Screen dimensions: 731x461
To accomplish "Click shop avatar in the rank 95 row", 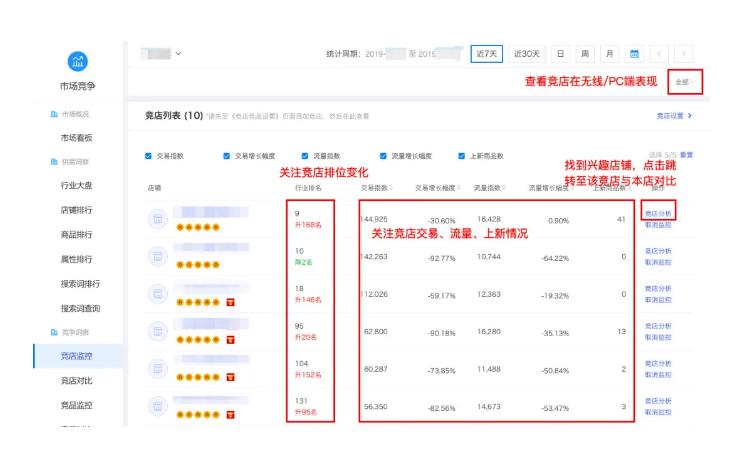I will (x=158, y=331).
